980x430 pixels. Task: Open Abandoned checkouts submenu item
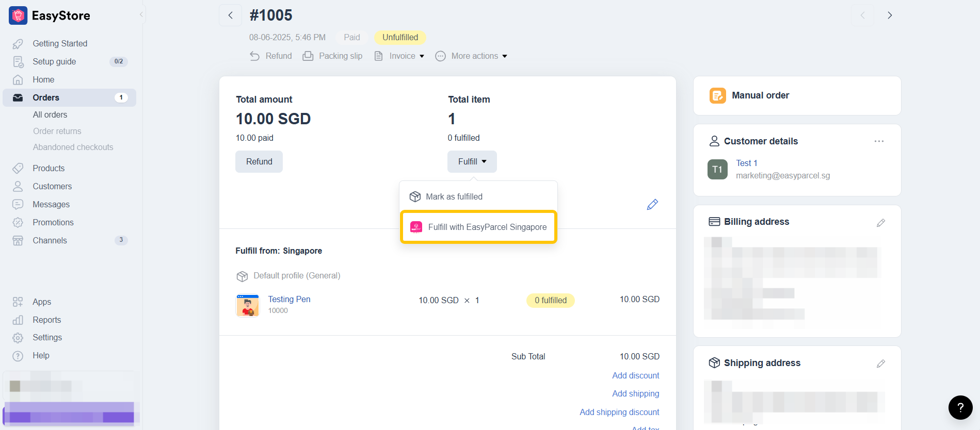pos(73,147)
